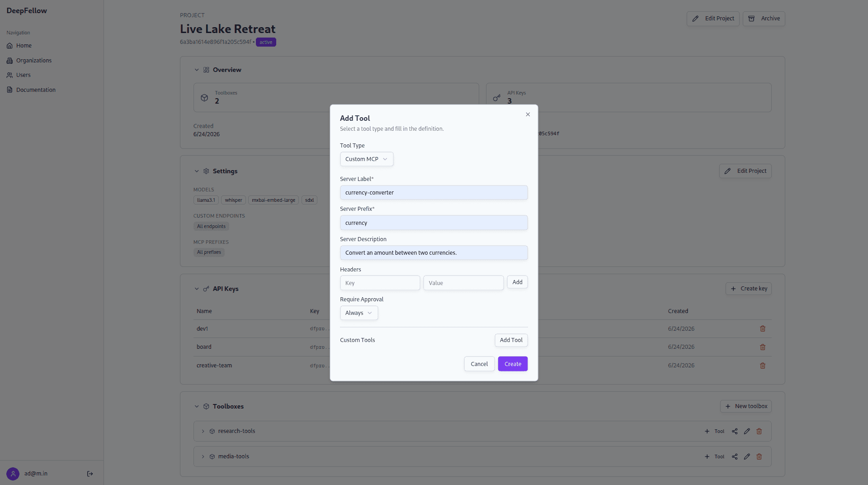Click the Documentation file icon
Screen dimensions: 868x485
[x=9, y=90]
